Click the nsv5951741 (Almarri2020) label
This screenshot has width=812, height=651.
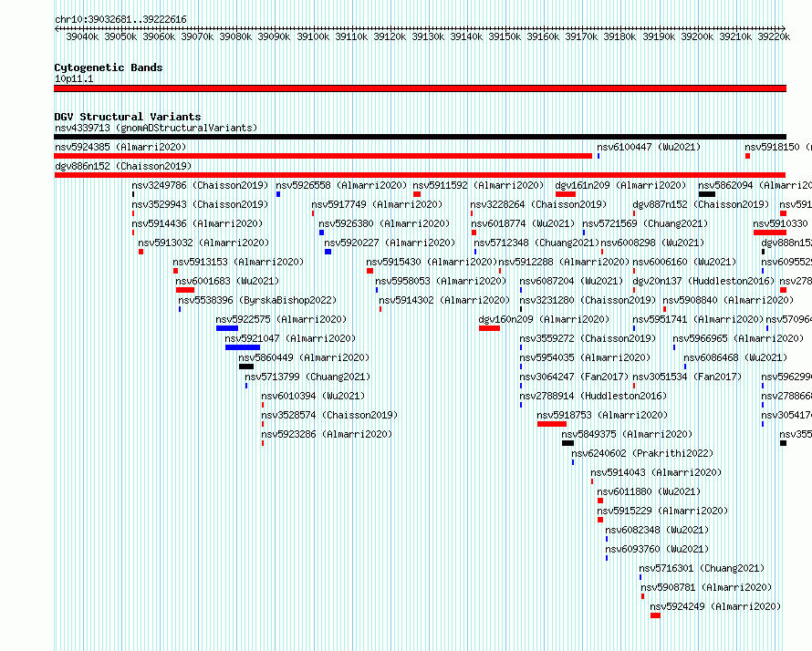tap(698, 319)
